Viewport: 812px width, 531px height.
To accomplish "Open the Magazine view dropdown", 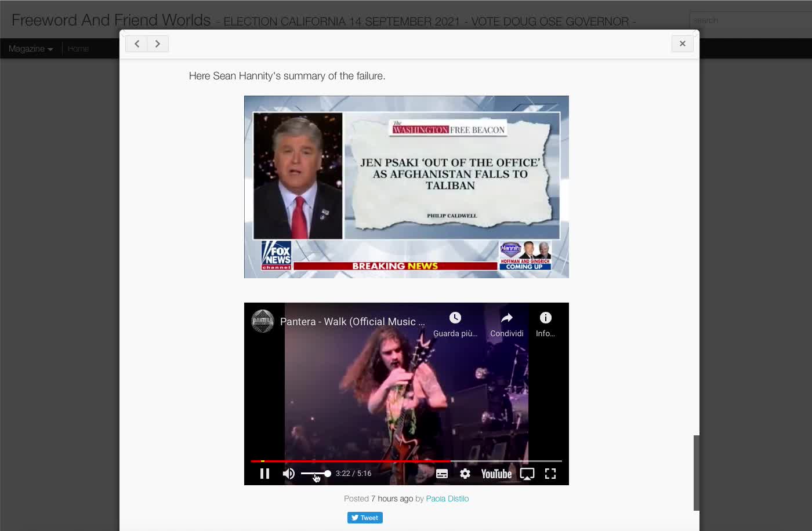I will [x=31, y=49].
